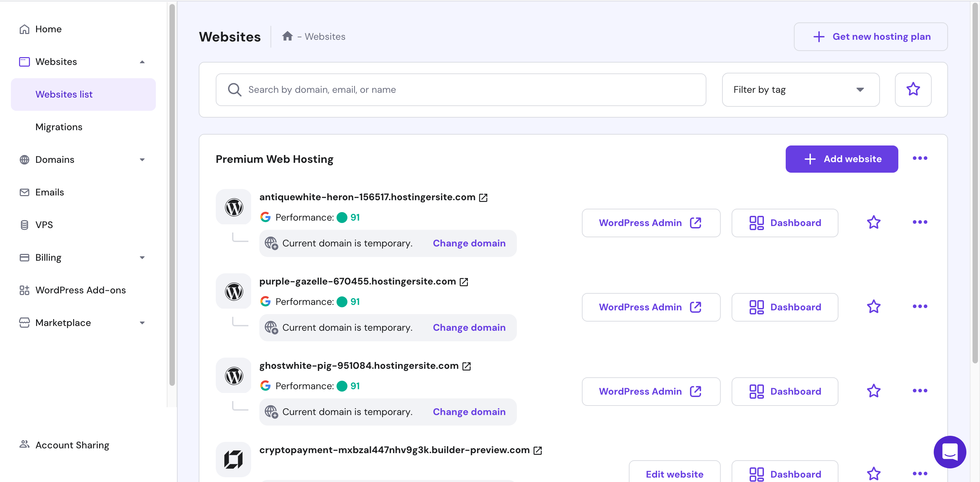Star the purple-gazelle website

pos(873,307)
